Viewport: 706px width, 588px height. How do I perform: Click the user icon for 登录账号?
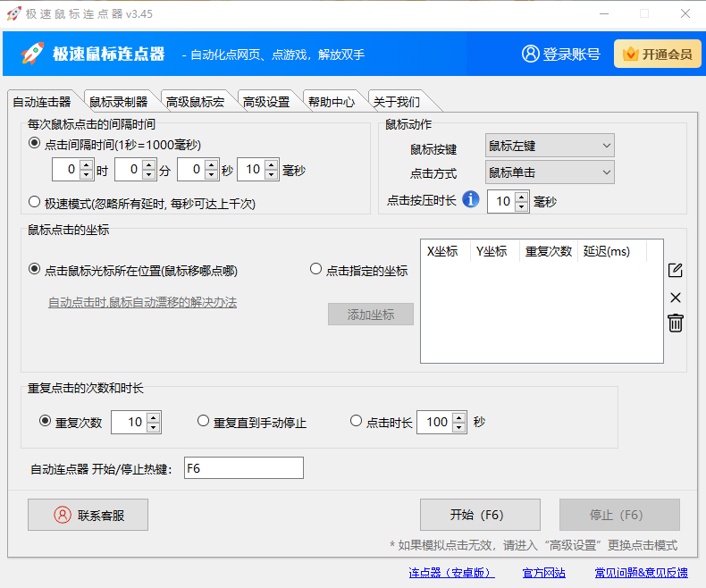pyautogui.click(x=531, y=54)
